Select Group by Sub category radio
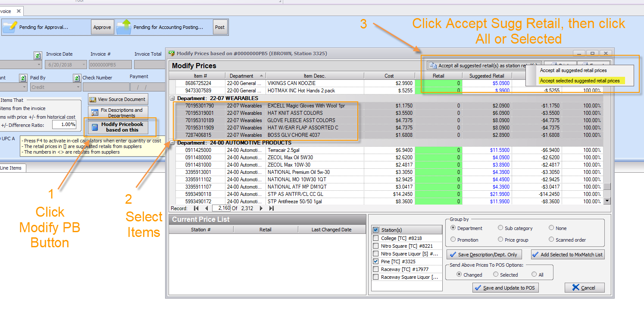The width and height of the screenshot is (644, 331). coord(500,228)
